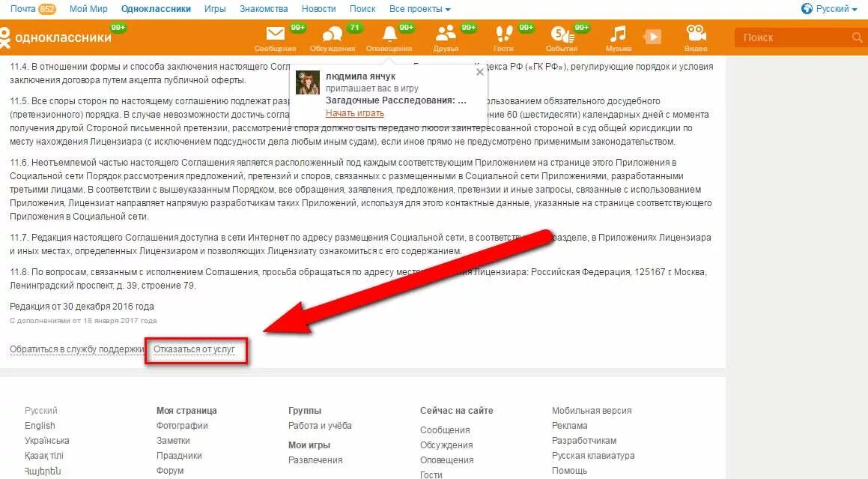Open Помощь footer link

click(x=570, y=471)
